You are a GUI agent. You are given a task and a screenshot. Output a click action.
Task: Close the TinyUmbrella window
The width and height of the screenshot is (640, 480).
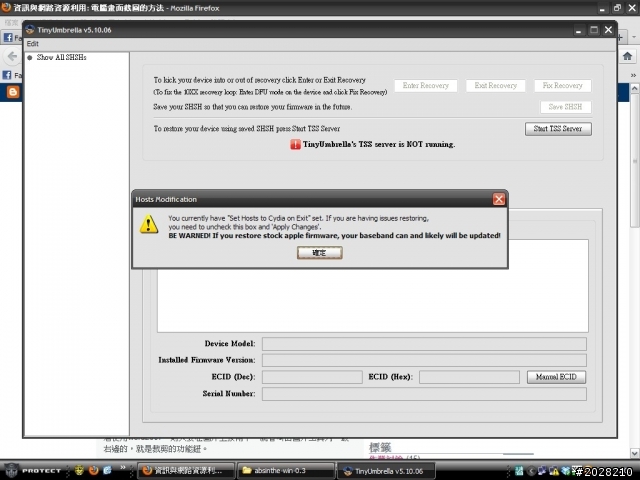click(x=609, y=30)
